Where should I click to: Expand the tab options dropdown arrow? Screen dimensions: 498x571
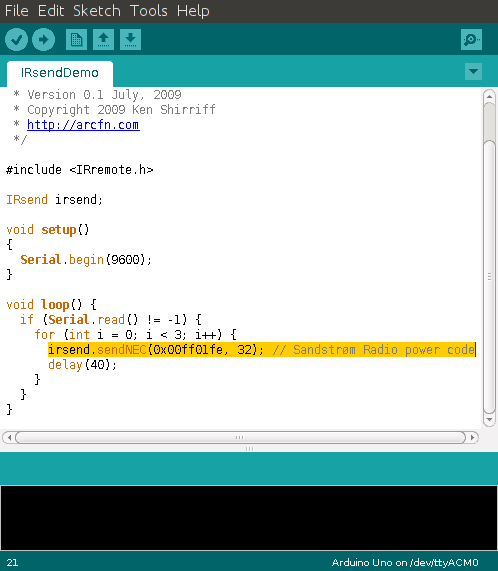click(x=473, y=71)
